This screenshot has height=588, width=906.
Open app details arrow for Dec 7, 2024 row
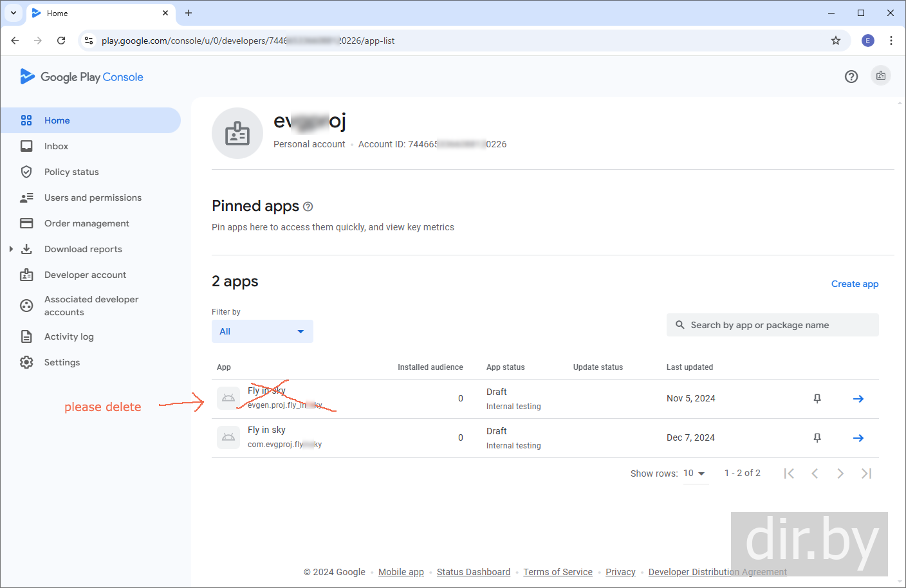858,438
